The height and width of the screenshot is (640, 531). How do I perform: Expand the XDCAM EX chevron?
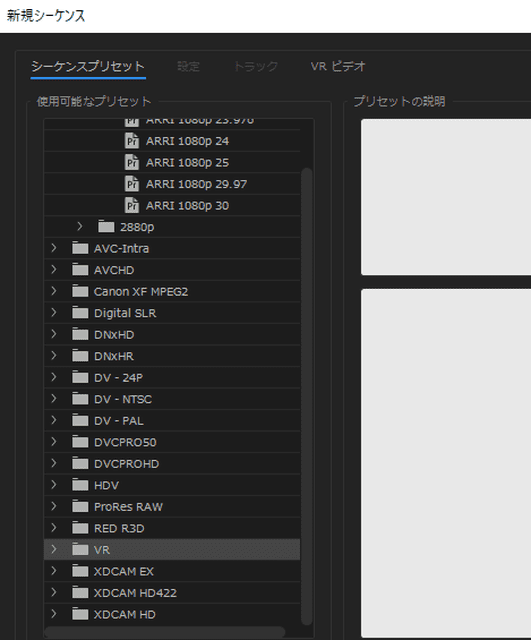click(x=54, y=571)
